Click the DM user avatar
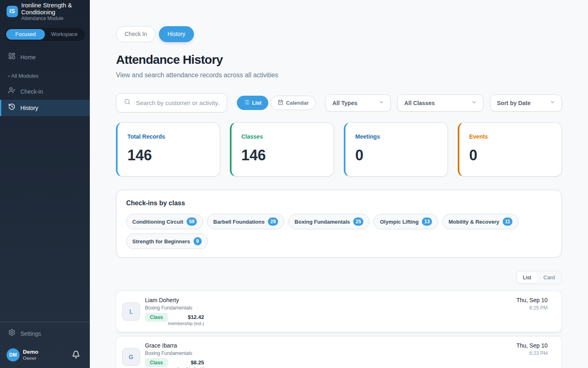Image resolution: width=588 pixels, height=368 pixels. click(13, 355)
